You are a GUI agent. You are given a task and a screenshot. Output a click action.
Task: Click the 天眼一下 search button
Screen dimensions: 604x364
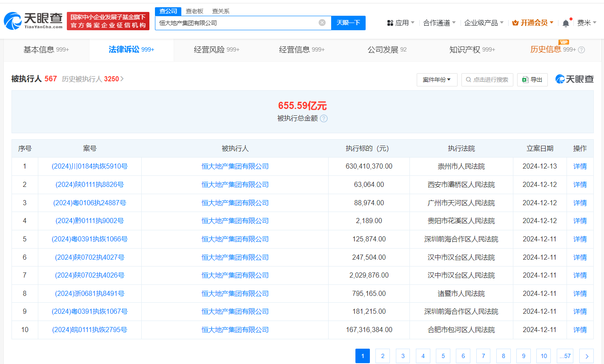pos(349,23)
